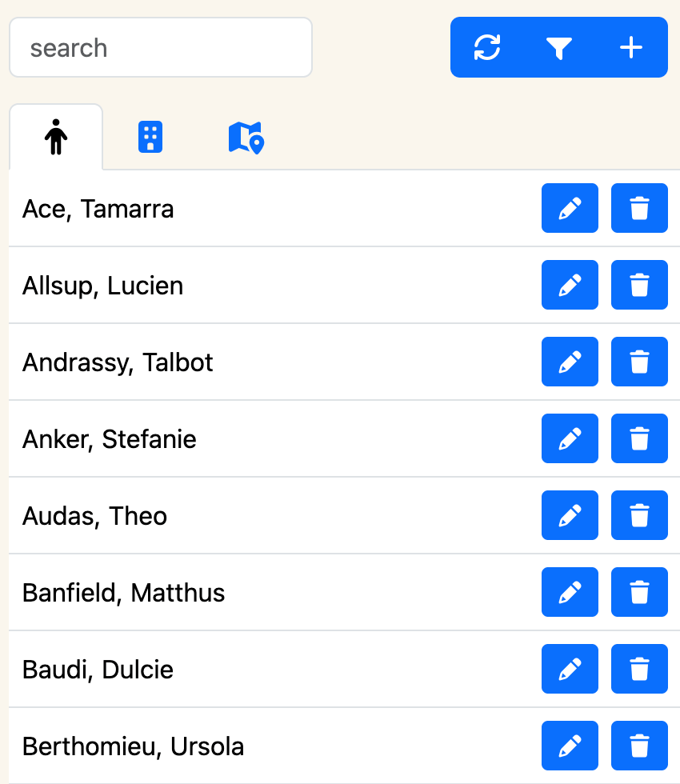This screenshot has height=784, width=680.
Task: Click the edit button for Baudi, Dulcie
Action: pyautogui.click(x=570, y=669)
